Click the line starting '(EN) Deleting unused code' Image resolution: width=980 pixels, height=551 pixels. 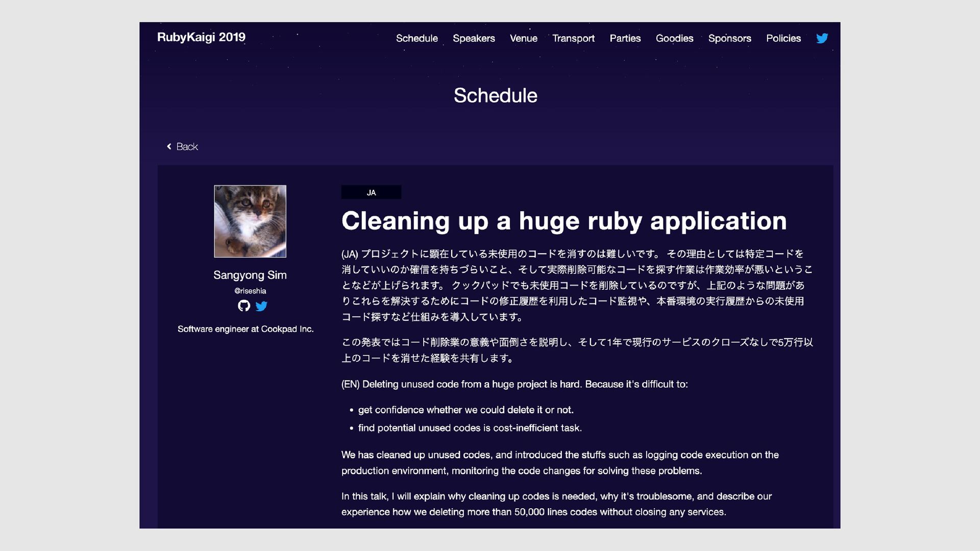click(x=514, y=384)
